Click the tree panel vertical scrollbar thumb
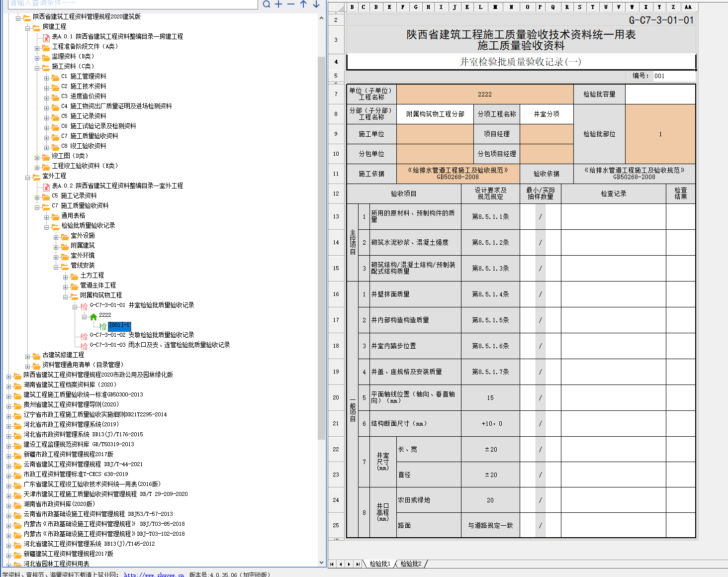728x577 pixels. coord(321,248)
